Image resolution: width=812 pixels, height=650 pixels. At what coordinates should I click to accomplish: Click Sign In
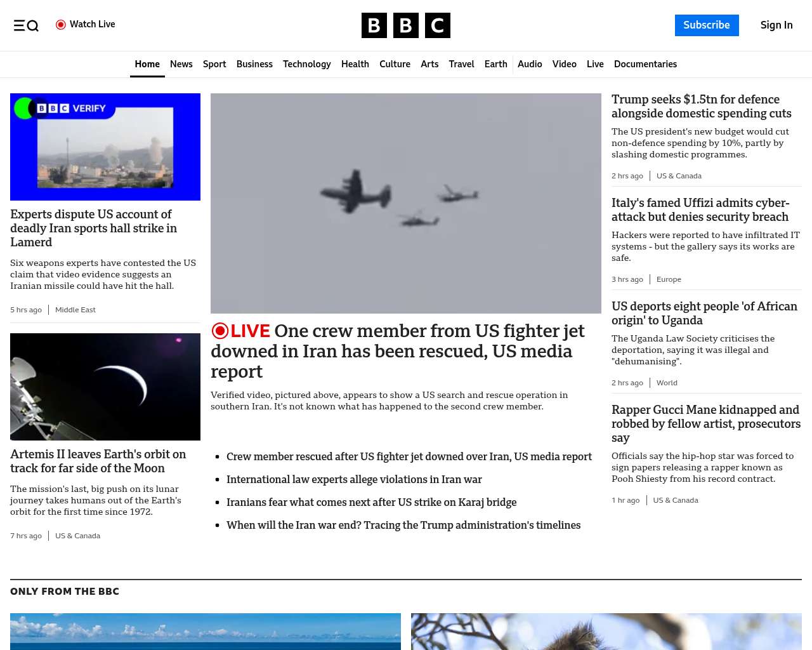click(x=776, y=25)
